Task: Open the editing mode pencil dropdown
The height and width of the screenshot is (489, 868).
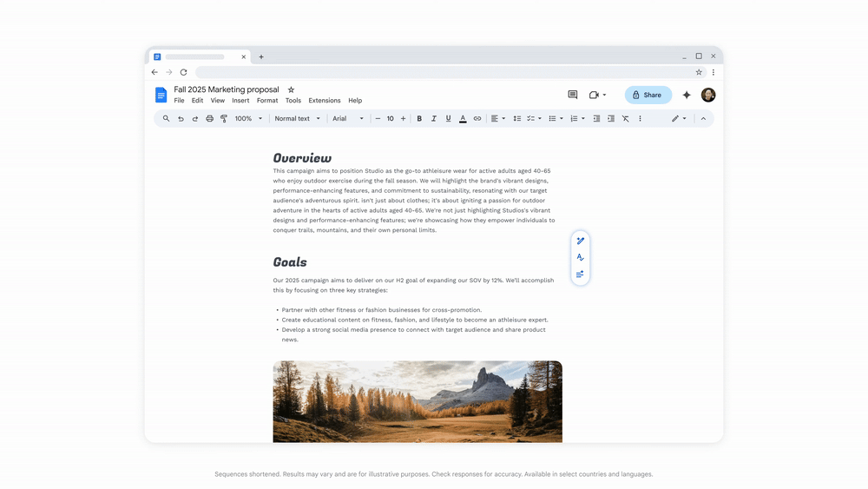Action: click(679, 118)
